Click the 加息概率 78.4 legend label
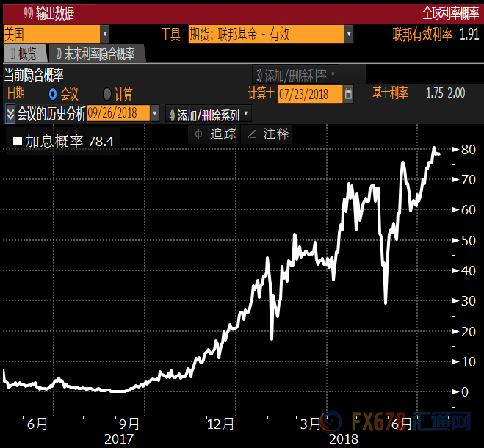The height and width of the screenshot is (448, 484). [70, 142]
